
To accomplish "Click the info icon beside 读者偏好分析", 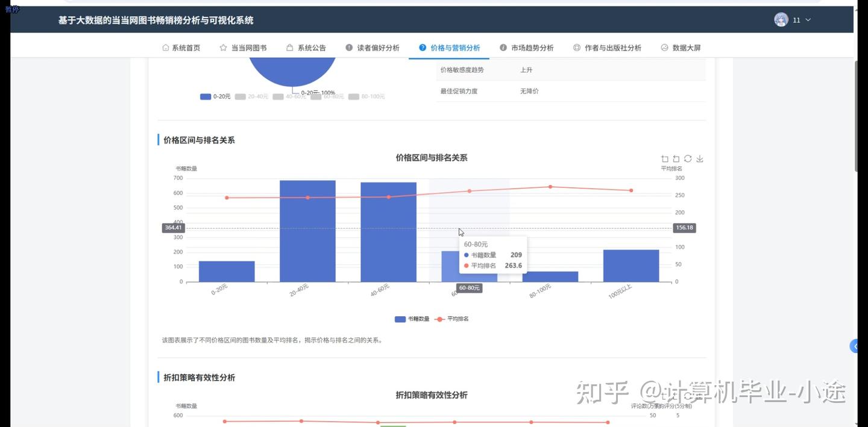I will tap(348, 47).
